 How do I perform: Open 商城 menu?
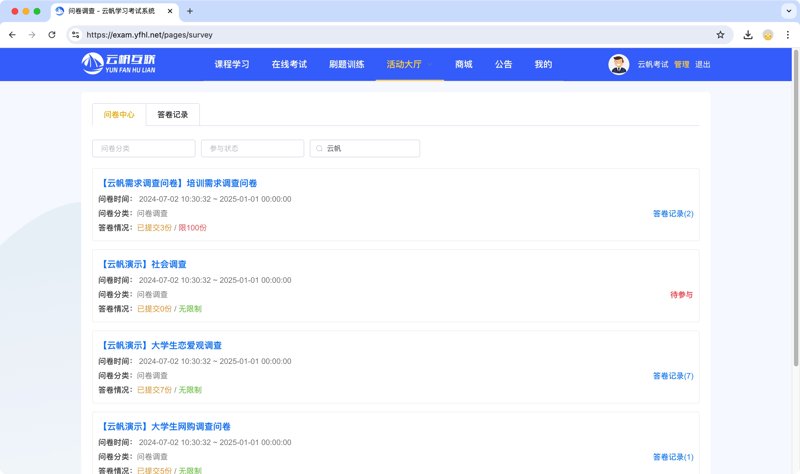click(x=464, y=64)
